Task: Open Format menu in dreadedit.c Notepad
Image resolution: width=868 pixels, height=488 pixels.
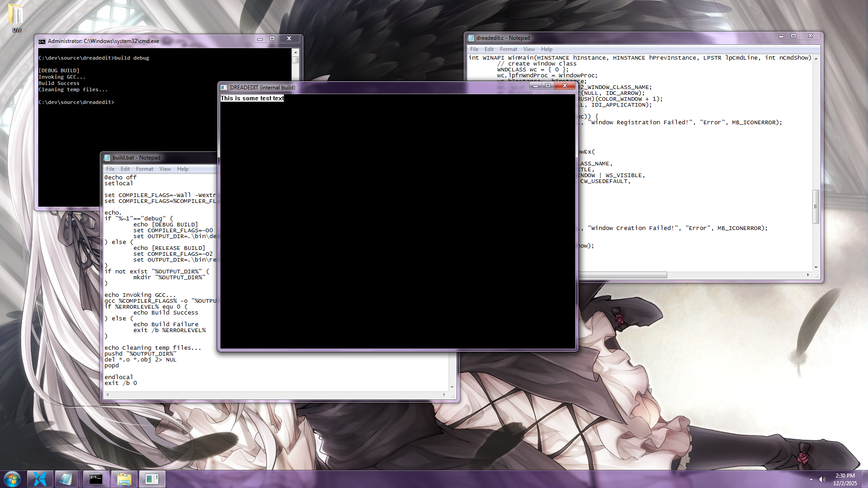Action: pyautogui.click(x=508, y=49)
